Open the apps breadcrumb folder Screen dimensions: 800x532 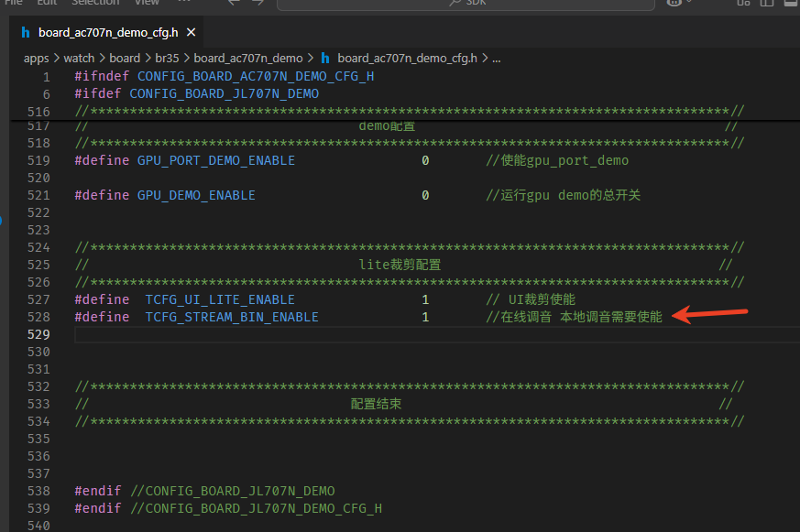click(37, 59)
